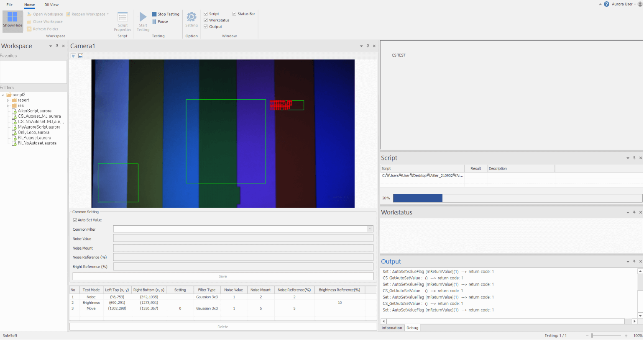Click the Aurora User account icon
This screenshot has height=340, width=644.
640,4
